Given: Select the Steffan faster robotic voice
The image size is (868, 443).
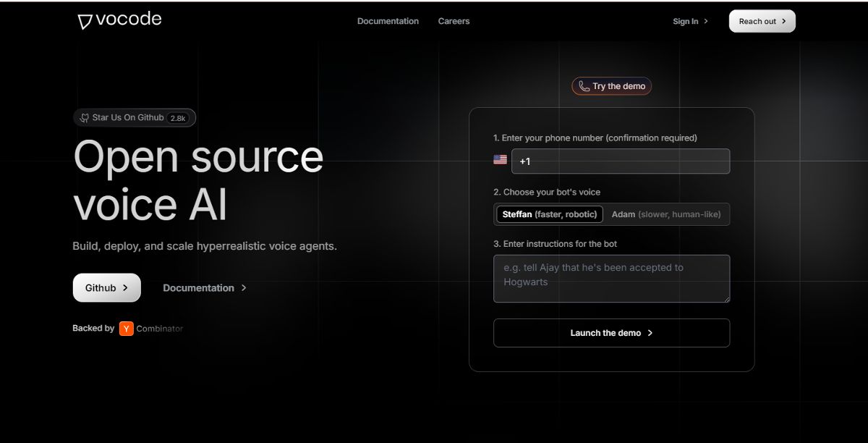Looking at the screenshot, I should (549, 214).
